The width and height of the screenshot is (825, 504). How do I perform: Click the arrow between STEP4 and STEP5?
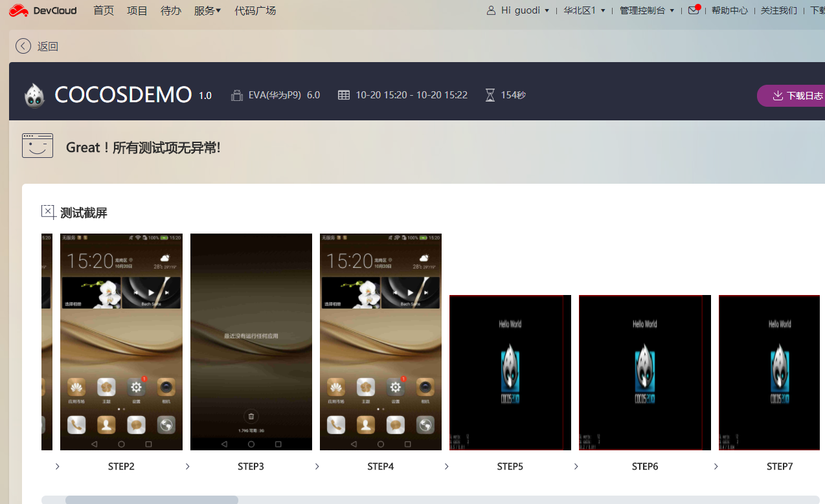[447, 466]
